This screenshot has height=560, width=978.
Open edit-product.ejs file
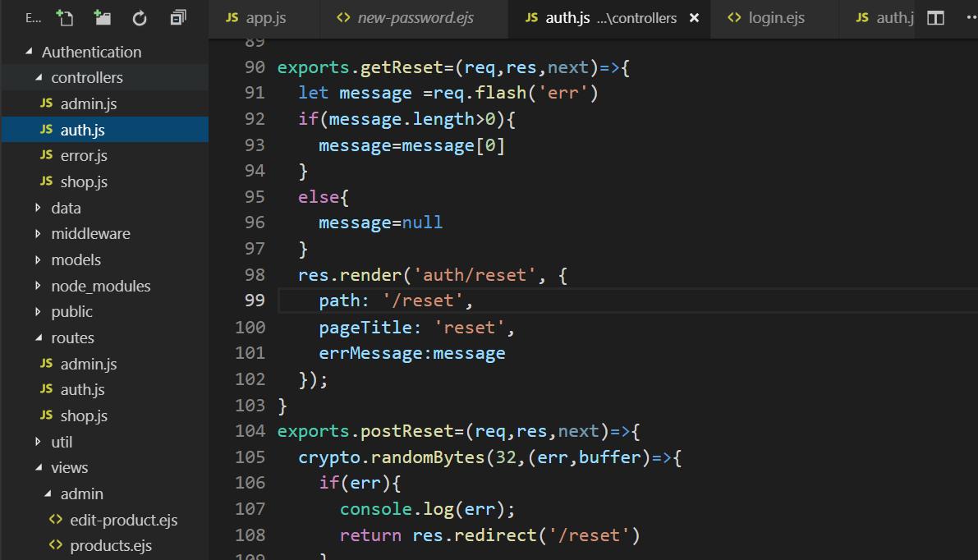123,520
